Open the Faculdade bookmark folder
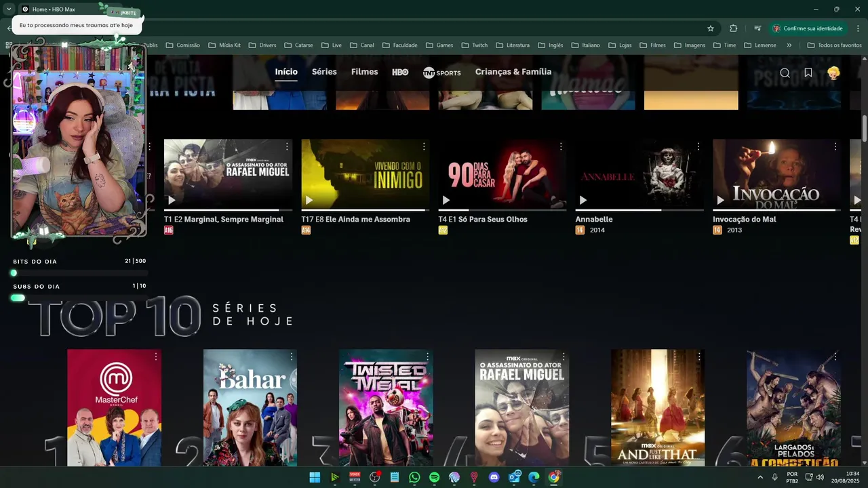 [399, 45]
